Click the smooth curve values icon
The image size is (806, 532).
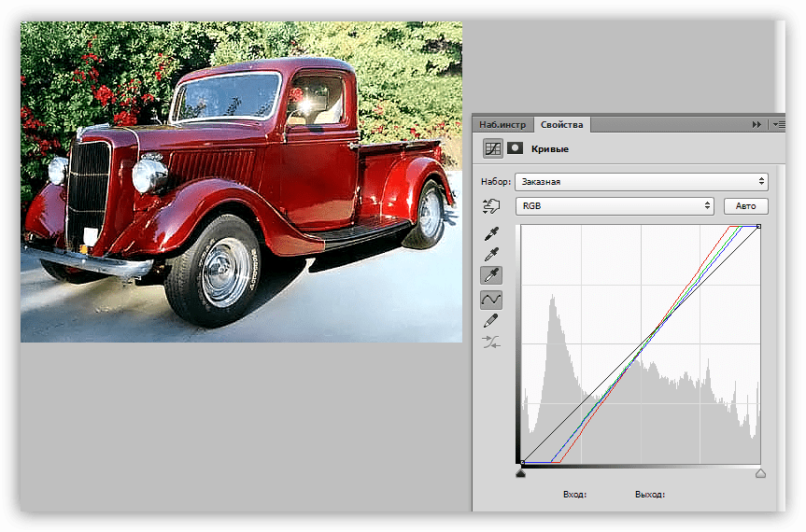coord(490,343)
